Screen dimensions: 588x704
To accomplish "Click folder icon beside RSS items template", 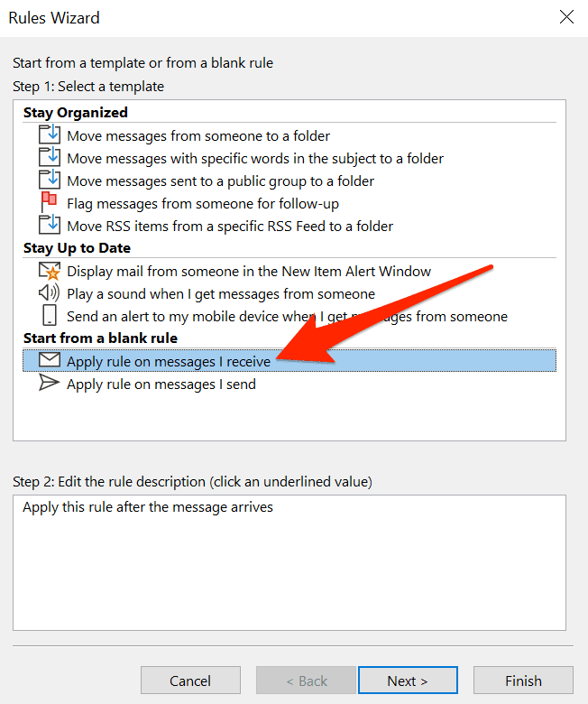I will click(50, 226).
